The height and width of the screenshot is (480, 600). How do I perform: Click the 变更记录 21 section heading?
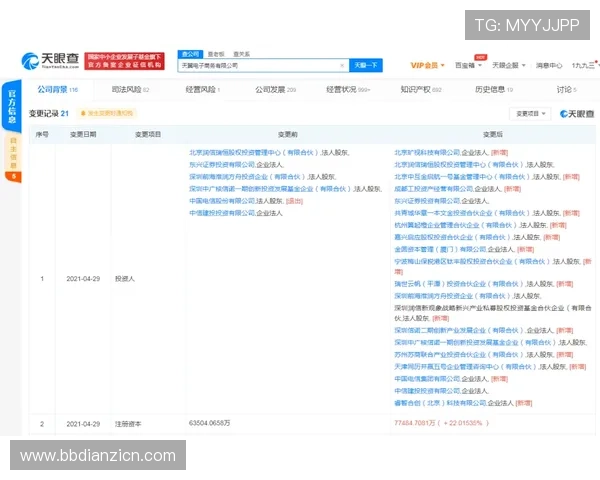[x=49, y=113]
